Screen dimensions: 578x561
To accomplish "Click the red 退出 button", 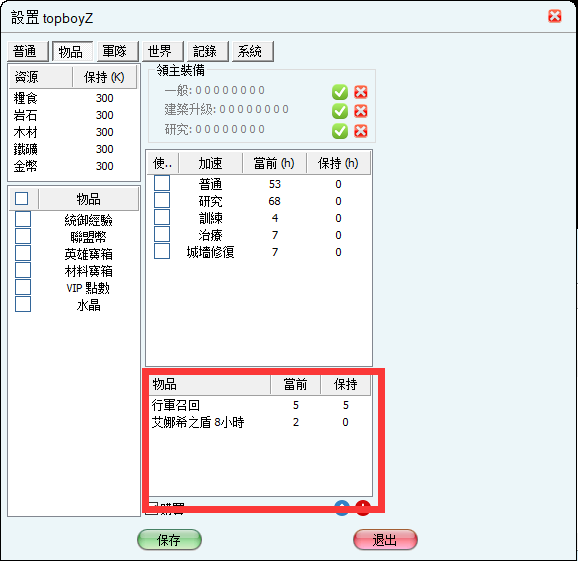I will pyautogui.click(x=385, y=540).
